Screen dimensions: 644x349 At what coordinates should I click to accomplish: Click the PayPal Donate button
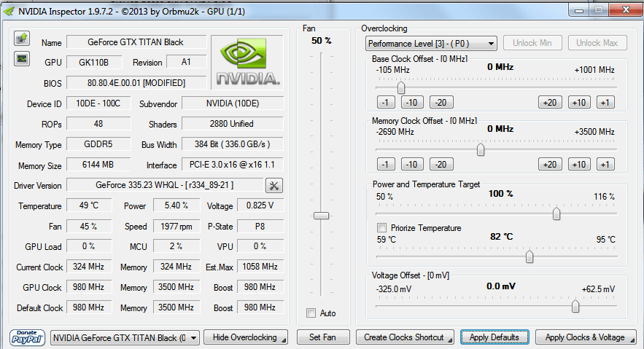click(x=27, y=337)
